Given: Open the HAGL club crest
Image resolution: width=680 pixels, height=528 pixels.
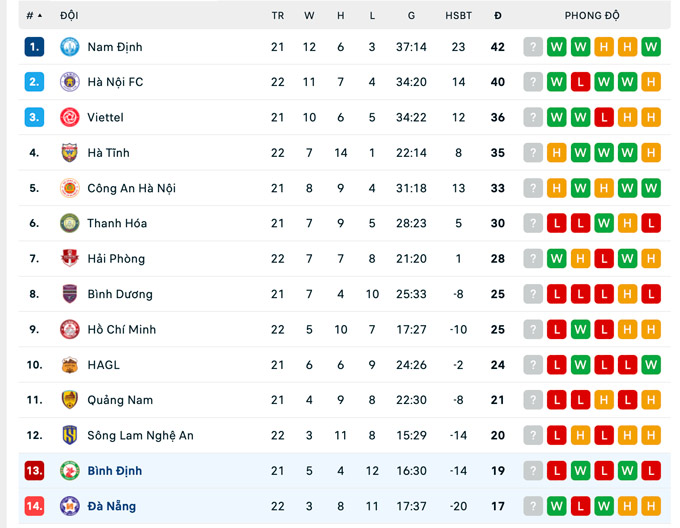Looking at the screenshot, I should point(69,365).
